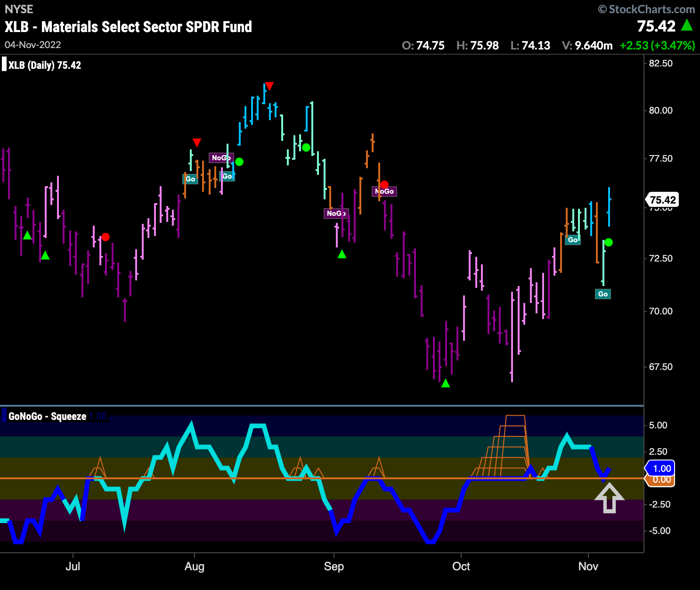
Task: Click the 77.50 price axis label
Action: click(x=660, y=158)
